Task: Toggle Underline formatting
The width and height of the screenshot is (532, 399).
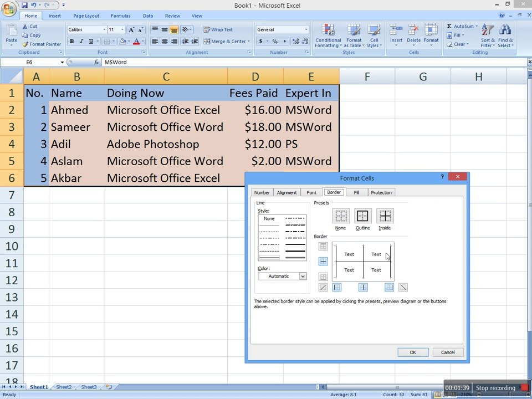Action: click(91, 42)
